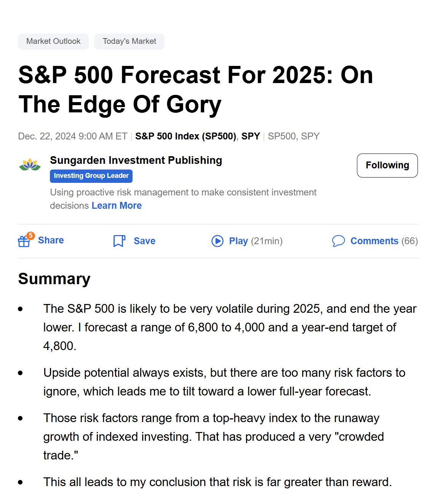Click the Share text label
The width and height of the screenshot is (432, 504).
click(x=51, y=240)
